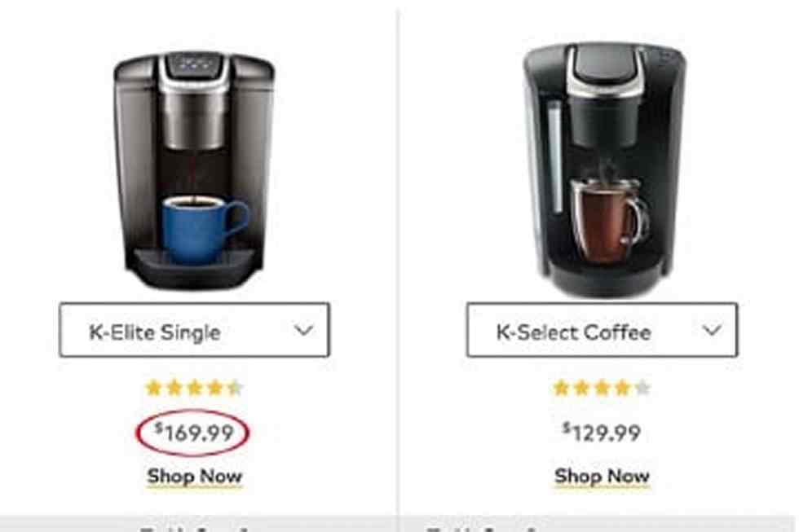Click the half-filled star of K-Elite rating
The image size is (799, 532).
[x=235, y=388]
